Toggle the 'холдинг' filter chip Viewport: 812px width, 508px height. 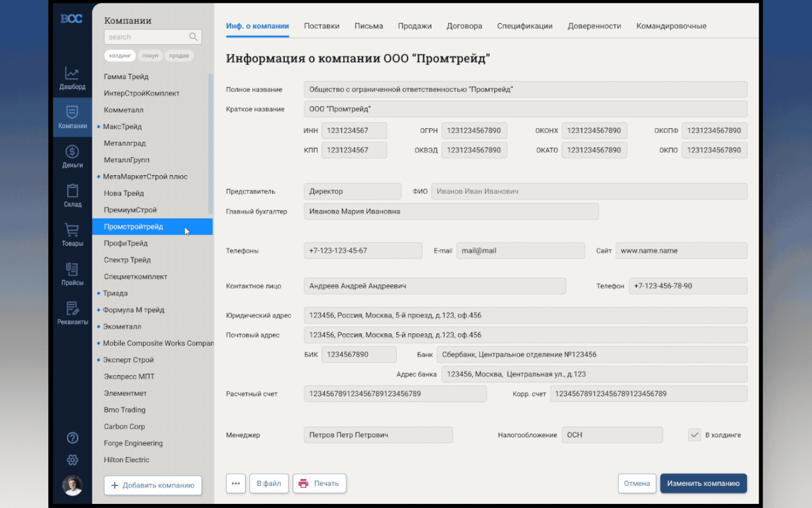(x=120, y=56)
